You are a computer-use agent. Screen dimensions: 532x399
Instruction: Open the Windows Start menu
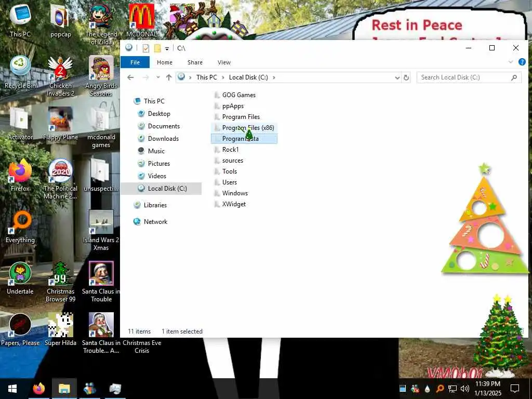point(12,389)
